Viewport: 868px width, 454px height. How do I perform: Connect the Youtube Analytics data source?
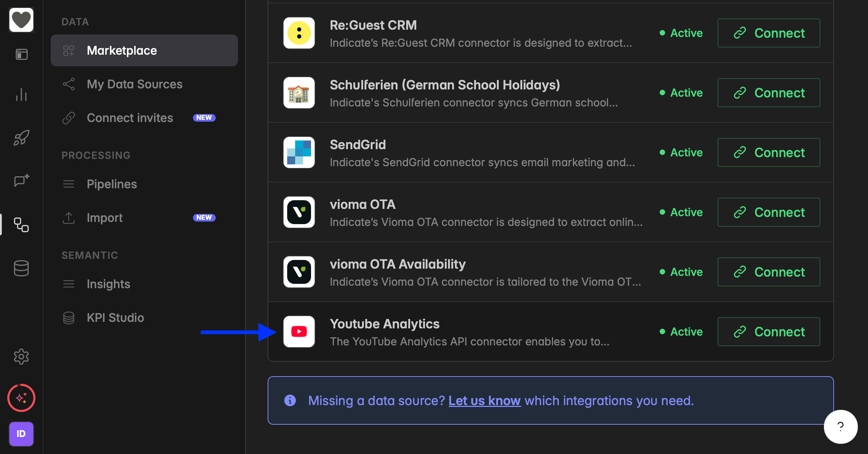coord(769,332)
